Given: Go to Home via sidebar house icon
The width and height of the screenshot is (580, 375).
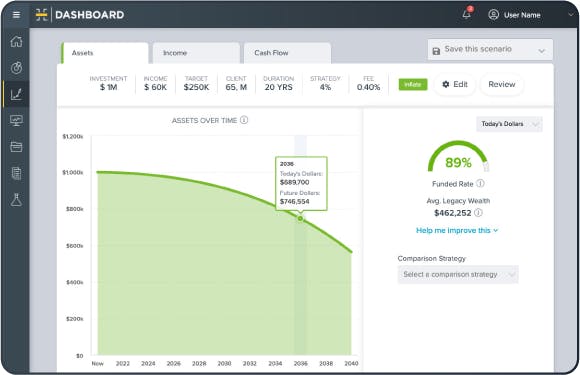Looking at the screenshot, I should click(x=16, y=41).
